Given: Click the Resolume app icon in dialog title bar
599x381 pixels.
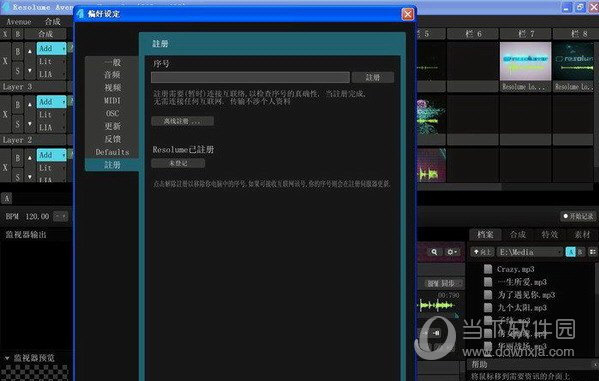Looking at the screenshot, I should tap(80, 14).
